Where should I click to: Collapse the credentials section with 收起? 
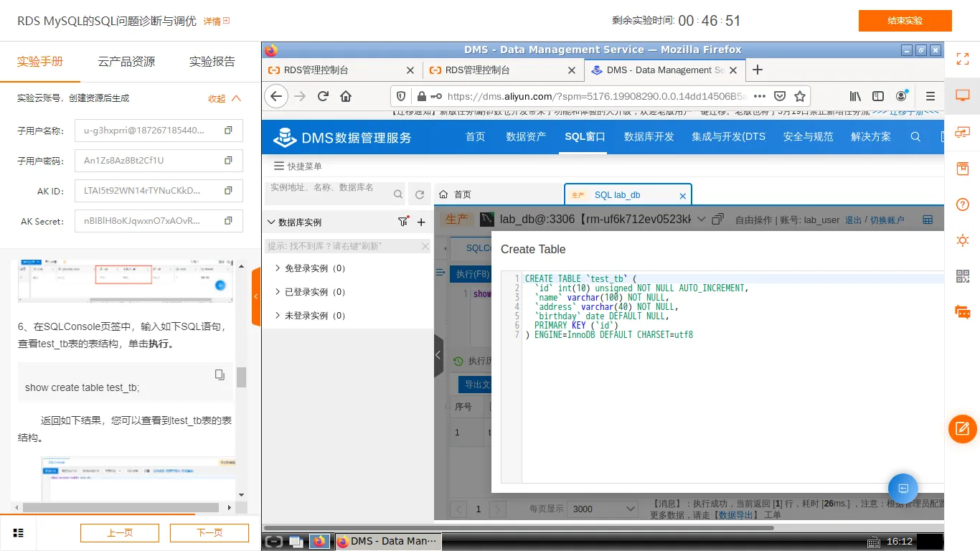[x=225, y=98]
